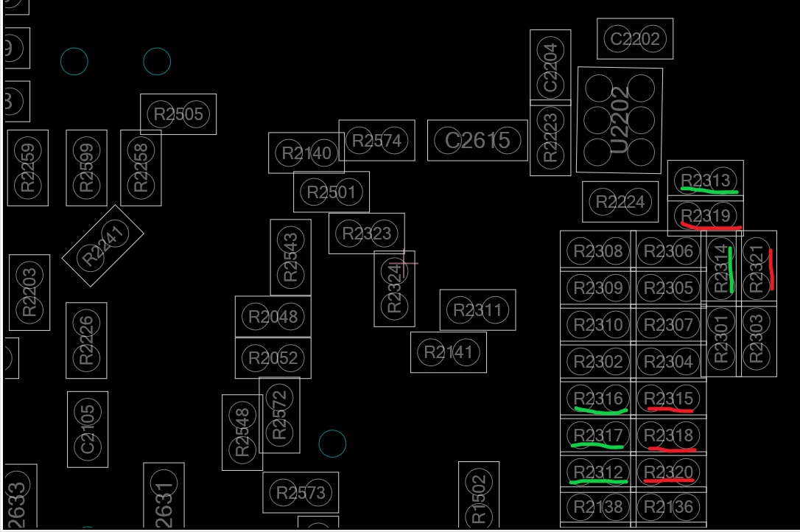Select the vertical capacitor C2204
The image size is (800, 532).
(550, 65)
